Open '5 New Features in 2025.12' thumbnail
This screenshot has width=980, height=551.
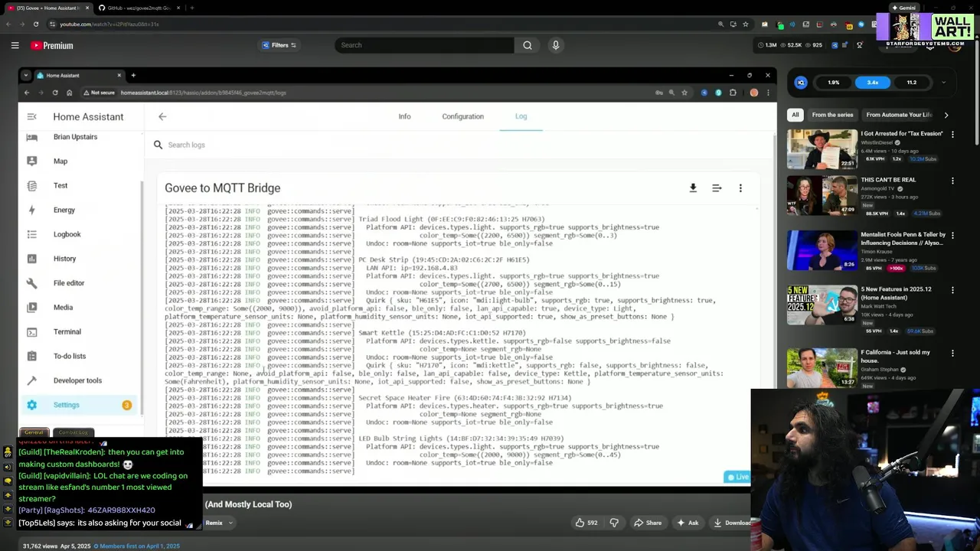coord(822,305)
